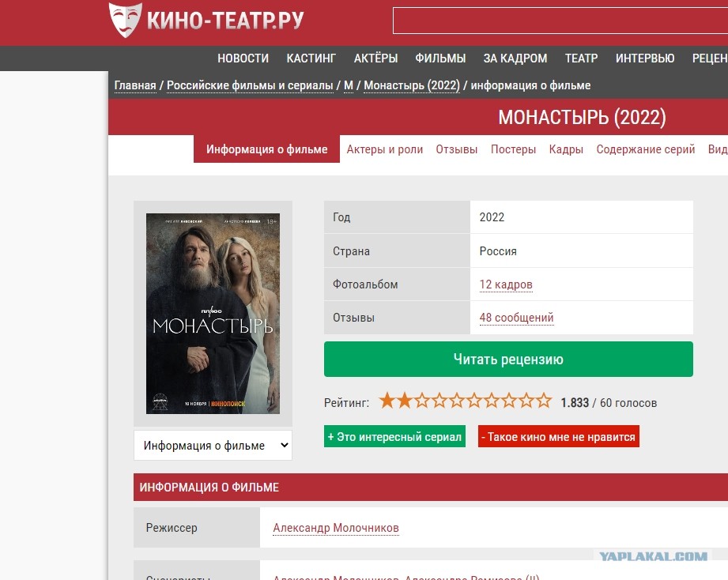Image resolution: width=728 pixels, height=580 pixels.
Task: Click the Читать рецензию button
Action: coord(508,359)
